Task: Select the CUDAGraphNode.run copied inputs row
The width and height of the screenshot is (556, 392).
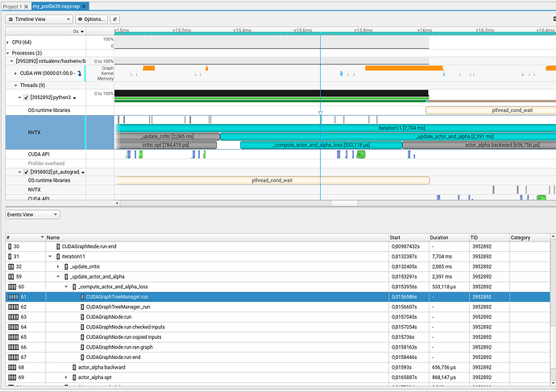Action: (278, 337)
